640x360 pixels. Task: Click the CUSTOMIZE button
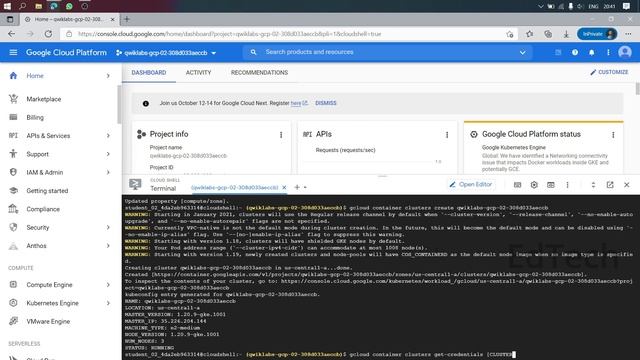coord(609,72)
